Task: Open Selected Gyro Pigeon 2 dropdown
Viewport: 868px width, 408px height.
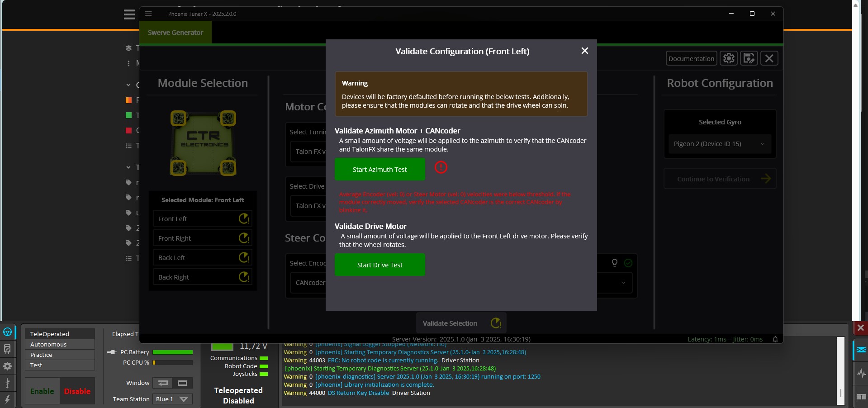Action: 720,144
